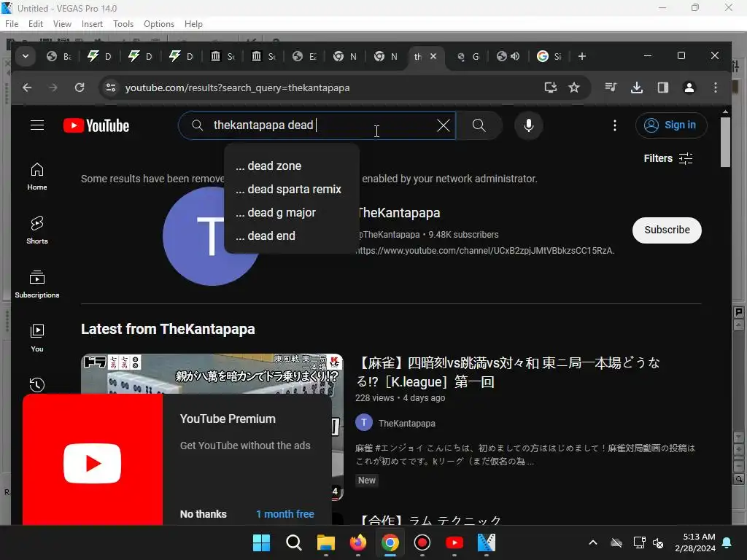Accept the 1 month free offer
This screenshot has width=747, height=560.
click(285, 514)
